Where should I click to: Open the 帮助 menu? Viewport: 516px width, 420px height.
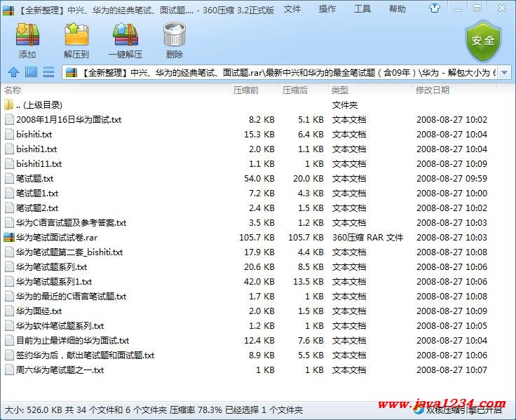[398, 9]
